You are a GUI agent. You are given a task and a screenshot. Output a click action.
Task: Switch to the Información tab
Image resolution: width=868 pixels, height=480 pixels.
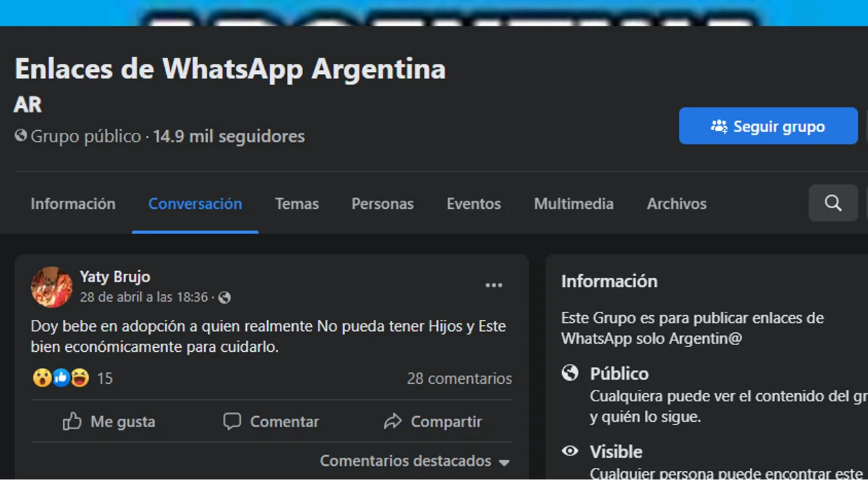tap(73, 203)
